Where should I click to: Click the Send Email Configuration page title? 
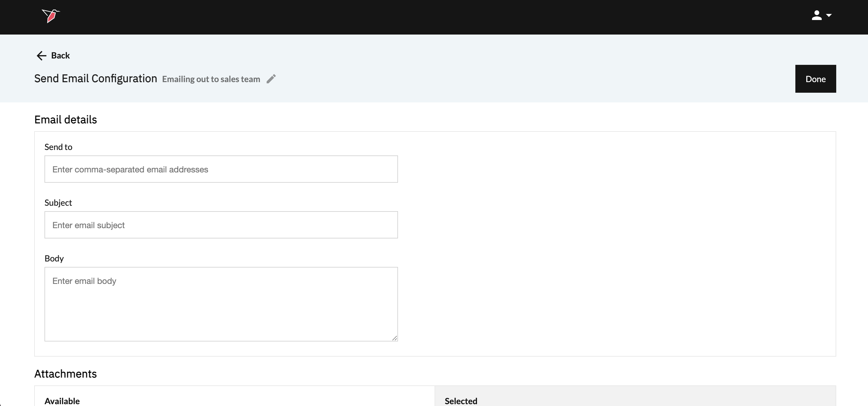96,78
